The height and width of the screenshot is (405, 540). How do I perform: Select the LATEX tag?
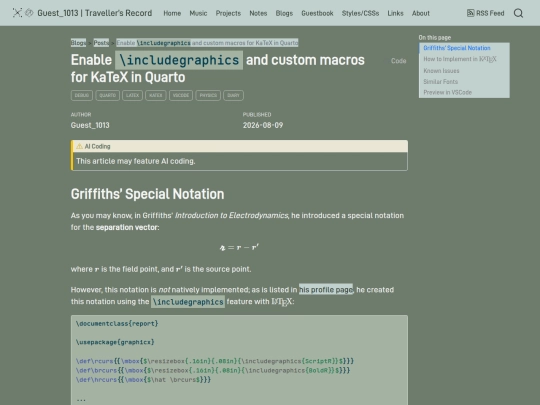tap(132, 95)
